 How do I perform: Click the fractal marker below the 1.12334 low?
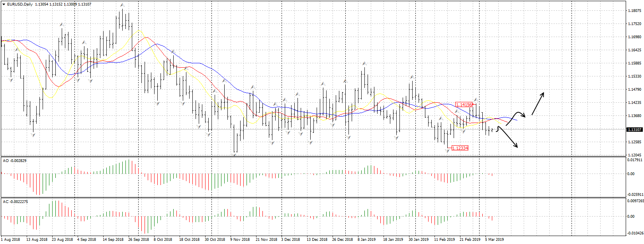(x=447, y=151)
